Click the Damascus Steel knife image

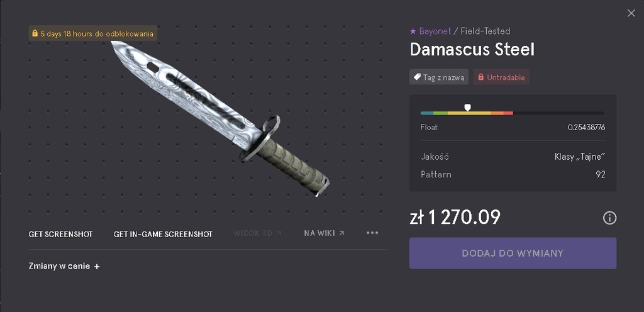point(220,118)
